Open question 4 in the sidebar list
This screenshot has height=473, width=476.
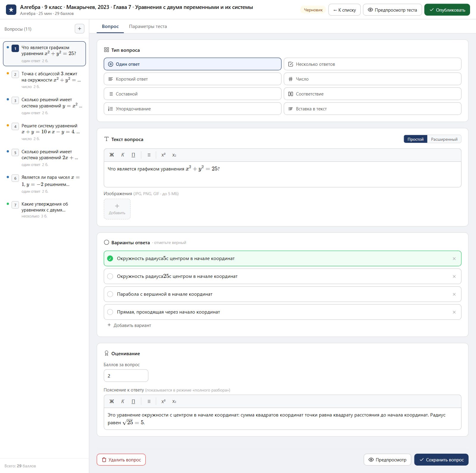[x=44, y=132]
